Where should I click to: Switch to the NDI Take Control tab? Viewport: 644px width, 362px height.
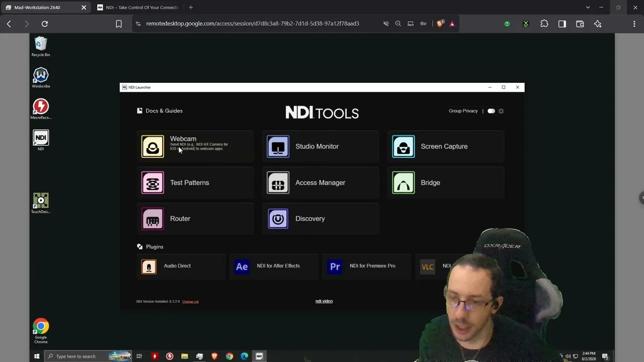coord(138,8)
